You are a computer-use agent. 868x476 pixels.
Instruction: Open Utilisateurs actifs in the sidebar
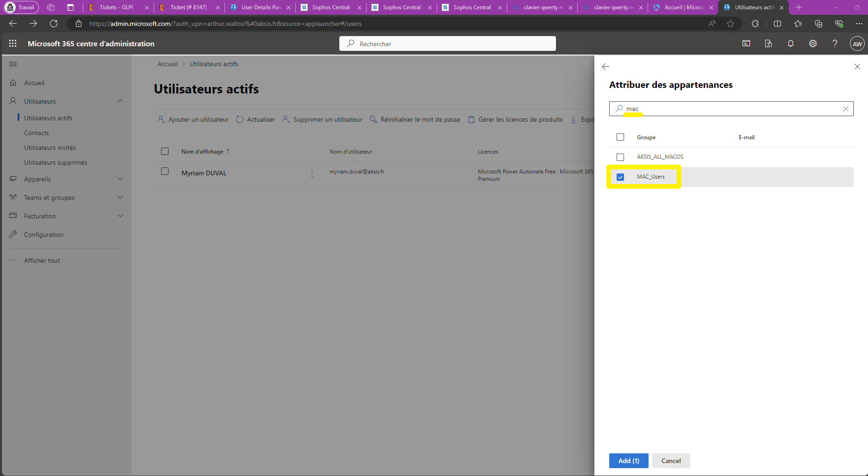[48, 118]
